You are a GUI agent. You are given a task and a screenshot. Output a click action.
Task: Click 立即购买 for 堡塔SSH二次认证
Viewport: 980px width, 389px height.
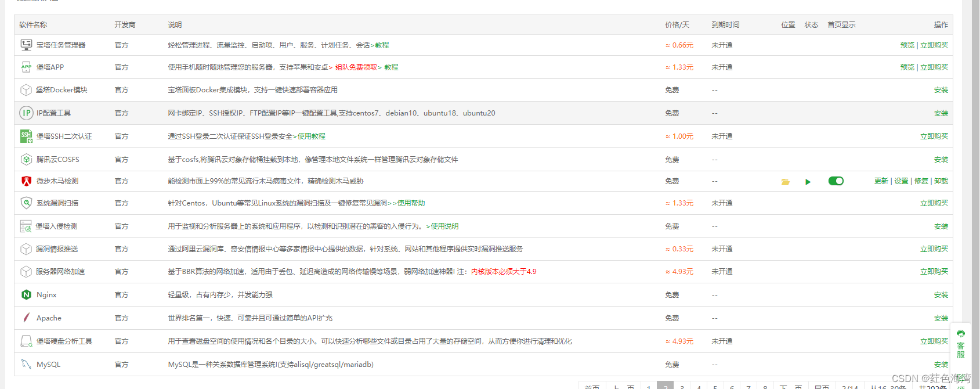pos(934,136)
